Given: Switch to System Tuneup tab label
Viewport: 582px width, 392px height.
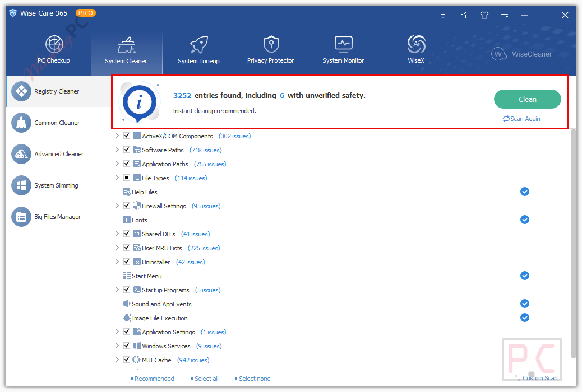Looking at the screenshot, I should pyautogui.click(x=198, y=61).
